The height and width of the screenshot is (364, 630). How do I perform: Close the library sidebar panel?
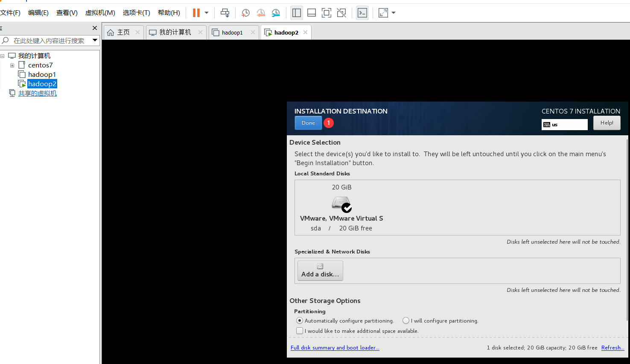coord(95,28)
